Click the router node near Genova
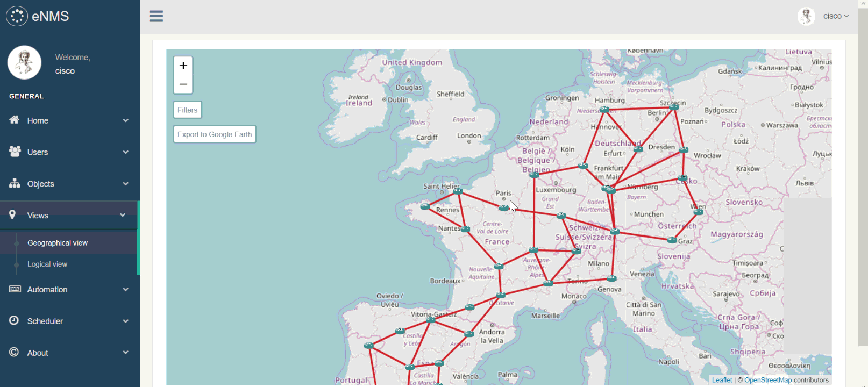Viewport: 868px width, 387px height. pyautogui.click(x=611, y=278)
